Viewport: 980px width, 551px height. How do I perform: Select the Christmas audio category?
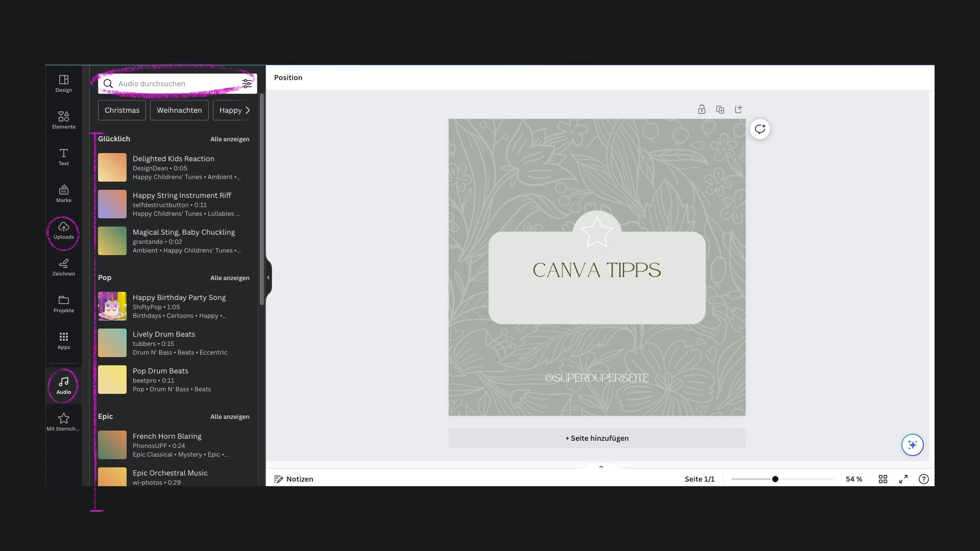121,110
